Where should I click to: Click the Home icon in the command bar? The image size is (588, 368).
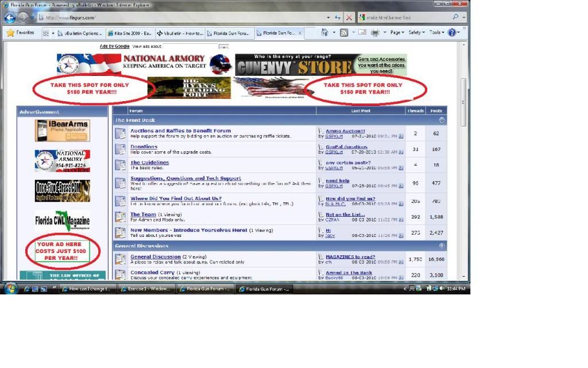pyautogui.click(x=324, y=33)
